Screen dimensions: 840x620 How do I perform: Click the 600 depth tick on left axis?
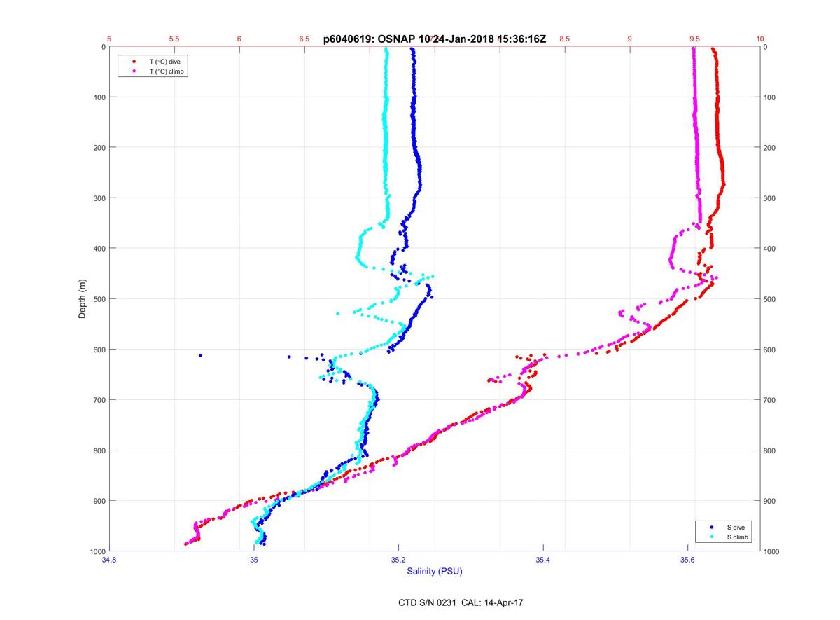[98, 350]
